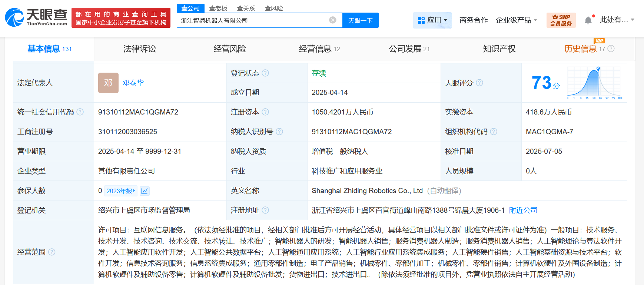The height and width of the screenshot is (285, 644).
Task: Select English name Shanghai Zhiding Robotics Co., Ltd
Action: [x=367, y=190]
